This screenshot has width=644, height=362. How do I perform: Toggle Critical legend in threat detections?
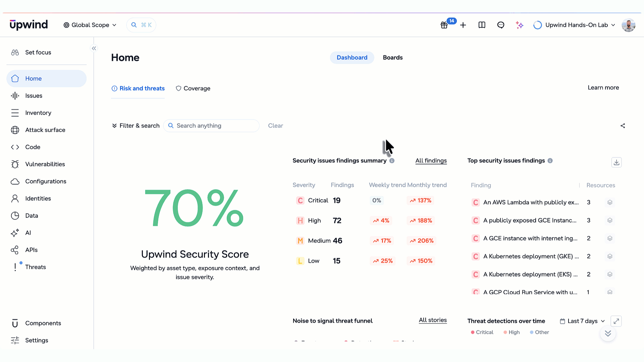pyautogui.click(x=482, y=332)
